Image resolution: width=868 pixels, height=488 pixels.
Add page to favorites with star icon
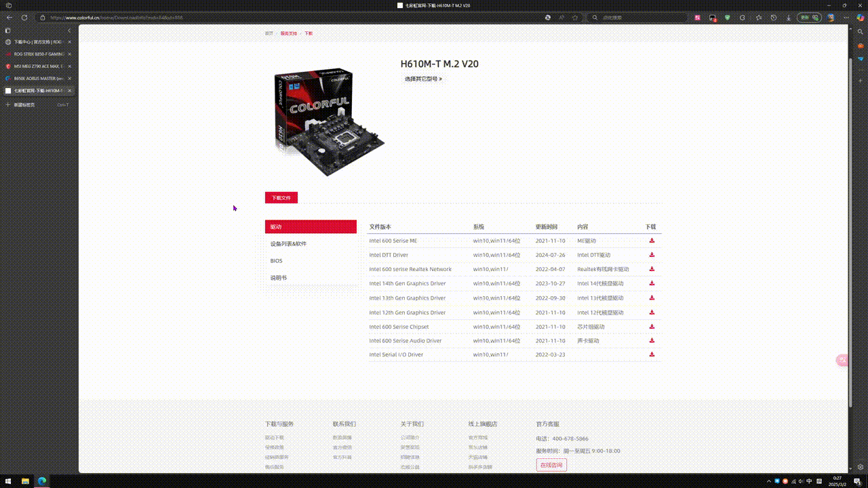coord(575,18)
